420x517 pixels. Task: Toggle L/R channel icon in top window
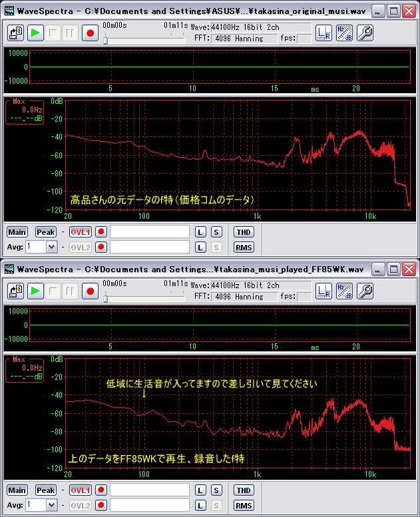point(323,33)
